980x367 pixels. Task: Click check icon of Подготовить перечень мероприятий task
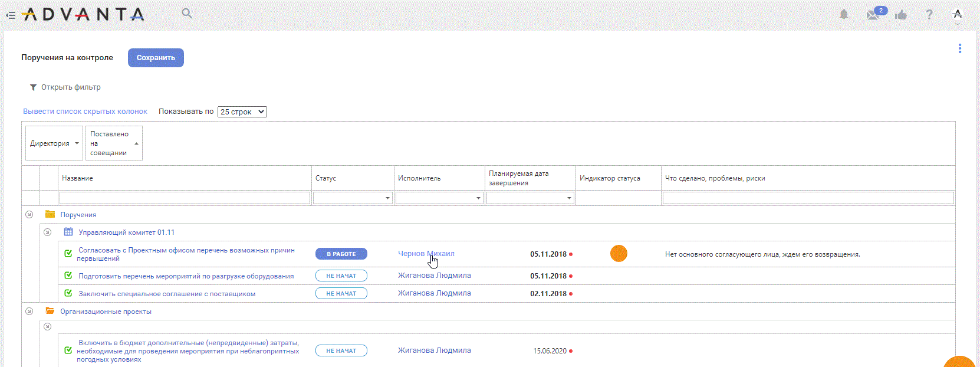tap(68, 276)
